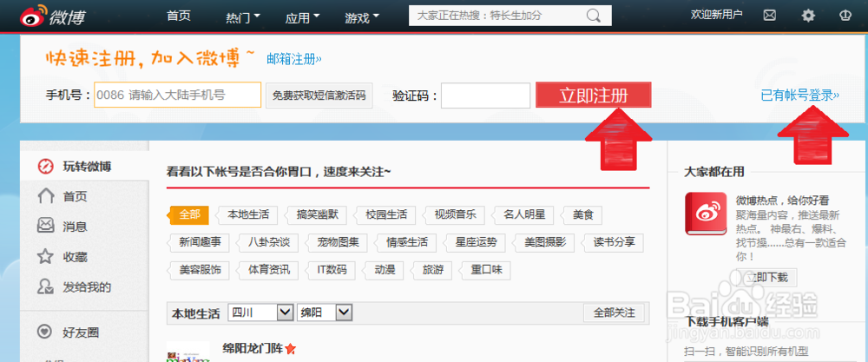The width and height of the screenshot is (868, 362).
Task: Select the IT数码 category tag
Action: 331,271
